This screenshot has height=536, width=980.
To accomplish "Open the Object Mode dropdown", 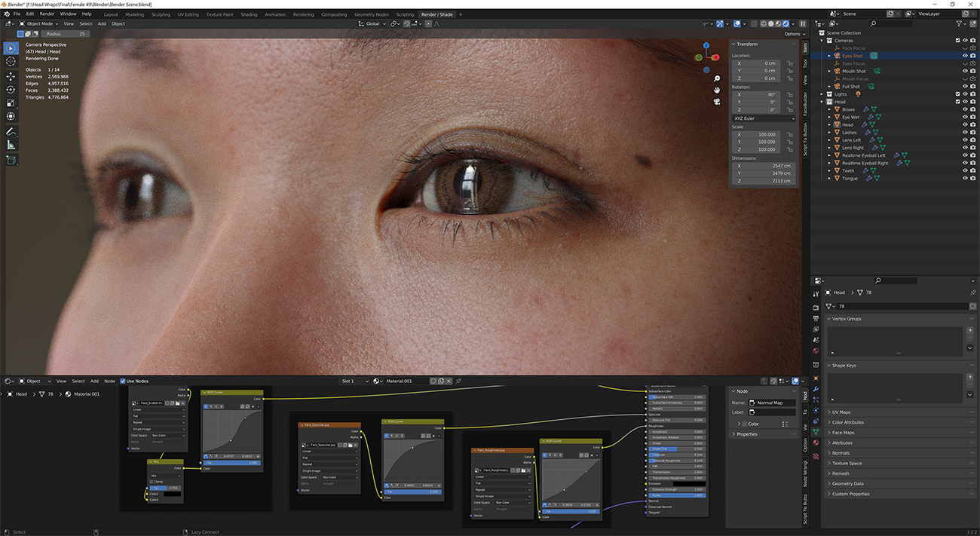I will 38,23.
